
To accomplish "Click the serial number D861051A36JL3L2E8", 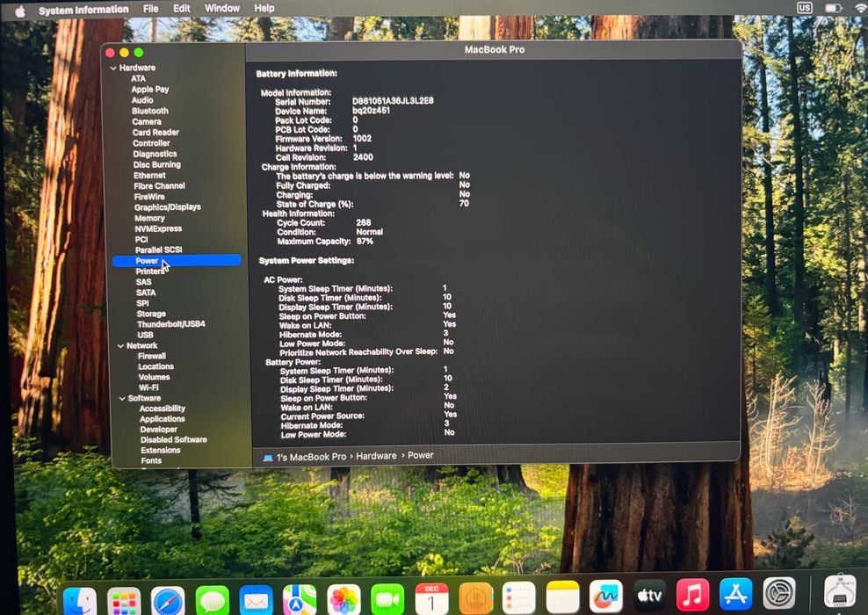I will click(393, 101).
